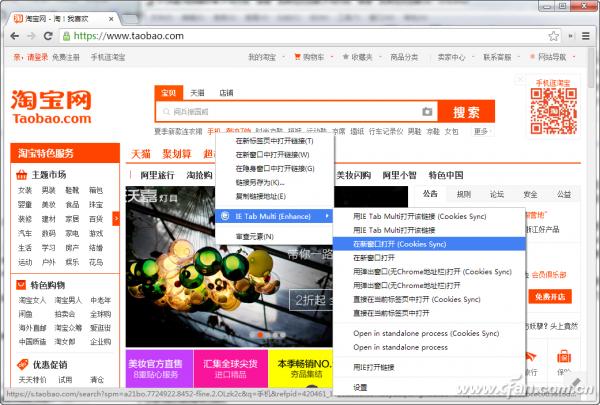Click the shopping cart icon

click(x=297, y=57)
